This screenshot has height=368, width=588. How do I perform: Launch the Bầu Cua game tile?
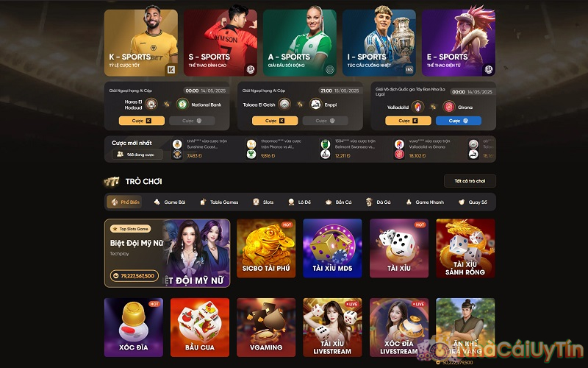pos(200,328)
